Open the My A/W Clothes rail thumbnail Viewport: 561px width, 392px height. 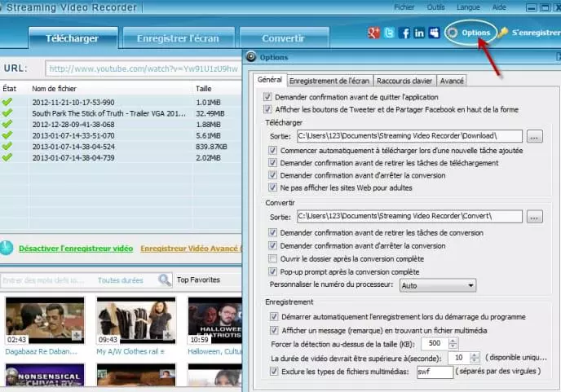tap(136, 320)
